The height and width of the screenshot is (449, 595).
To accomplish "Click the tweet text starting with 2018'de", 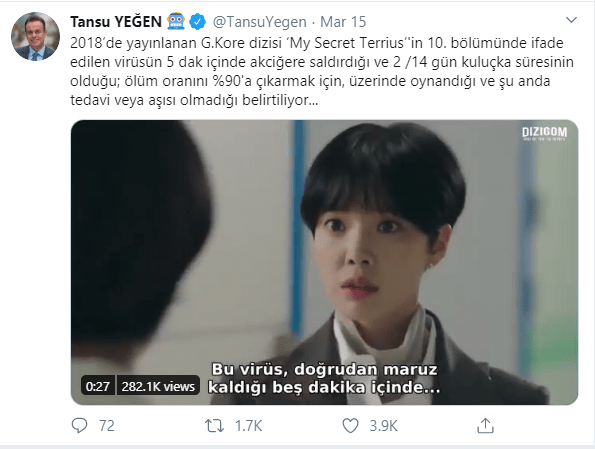I will pyautogui.click(x=322, y=71).
